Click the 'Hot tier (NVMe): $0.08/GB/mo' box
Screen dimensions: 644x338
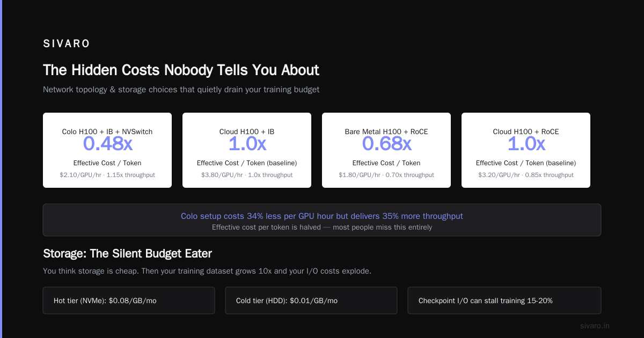click(x=129, y=300)
